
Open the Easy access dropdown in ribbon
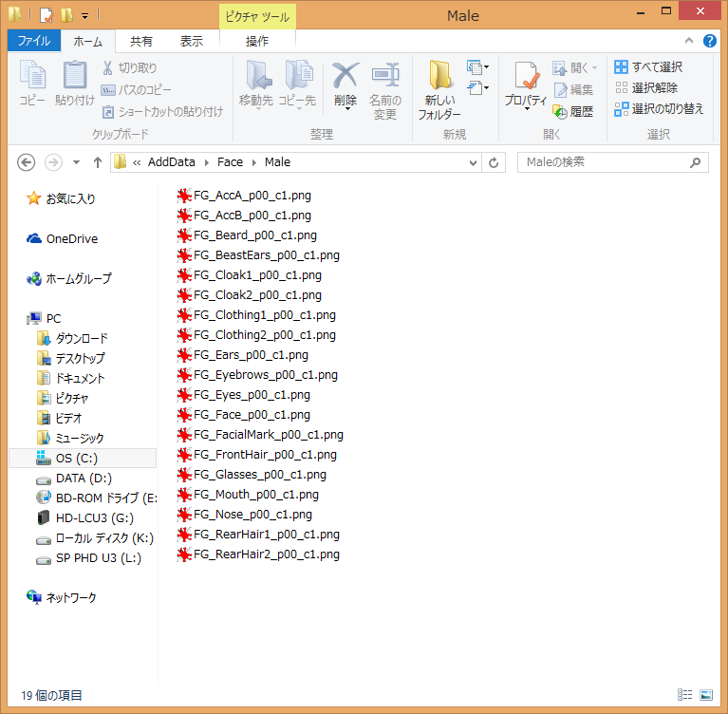click(477, 87)
